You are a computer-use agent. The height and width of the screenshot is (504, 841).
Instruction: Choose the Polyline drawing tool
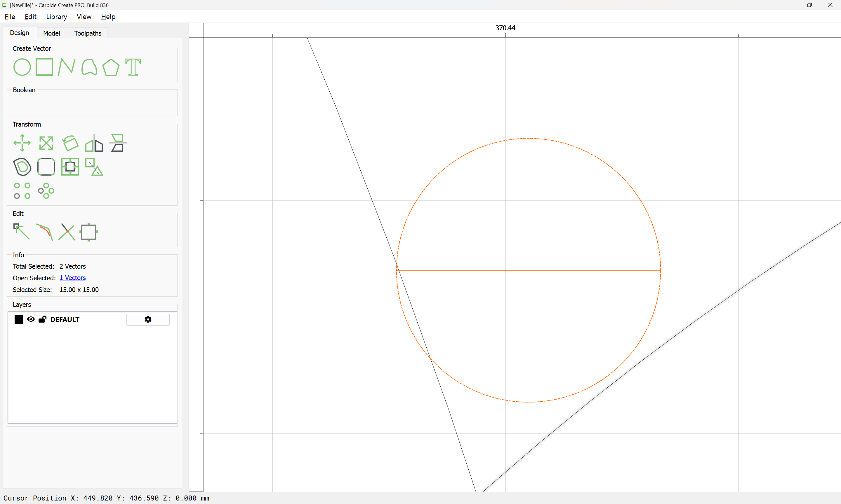[66, 67]
